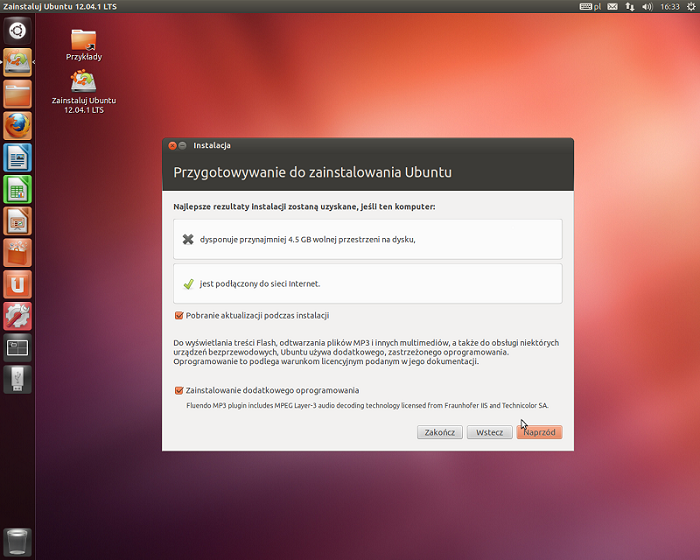Click the Fluendo MP3 plugin license note
Viewport: 700px width, 560px height.
(367, 405)
